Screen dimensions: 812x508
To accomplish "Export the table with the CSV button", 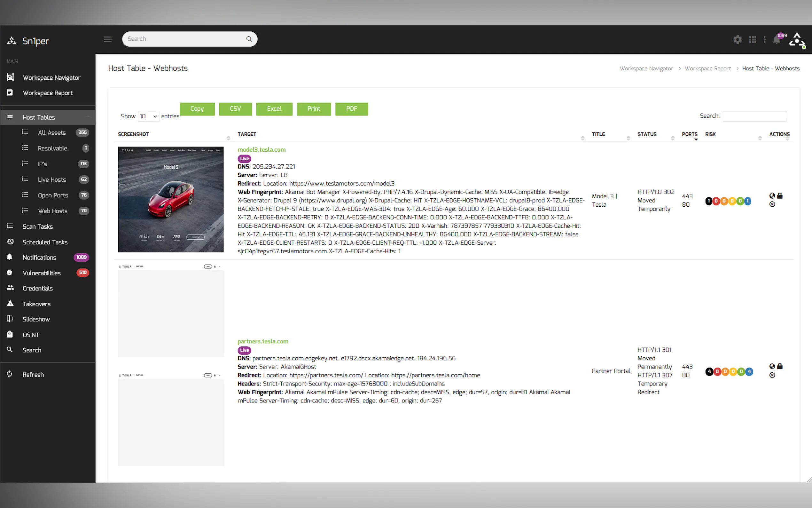I will (235, 109).
